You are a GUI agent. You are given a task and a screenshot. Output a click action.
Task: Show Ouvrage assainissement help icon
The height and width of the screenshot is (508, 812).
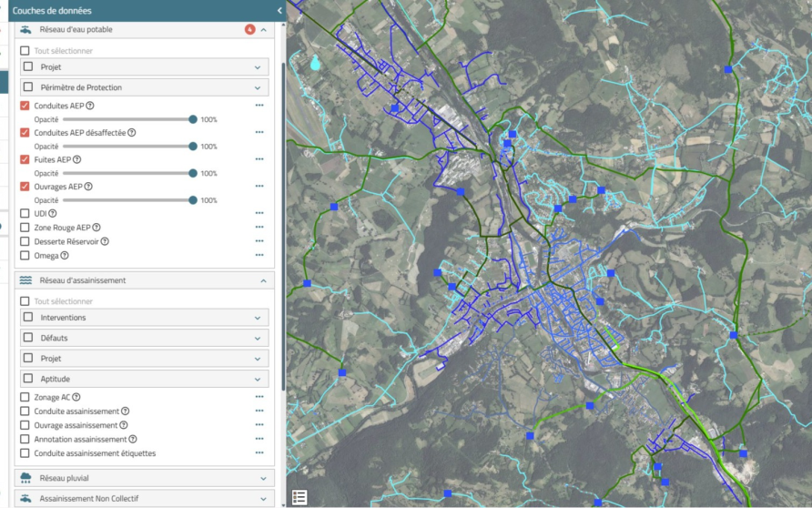124,425
